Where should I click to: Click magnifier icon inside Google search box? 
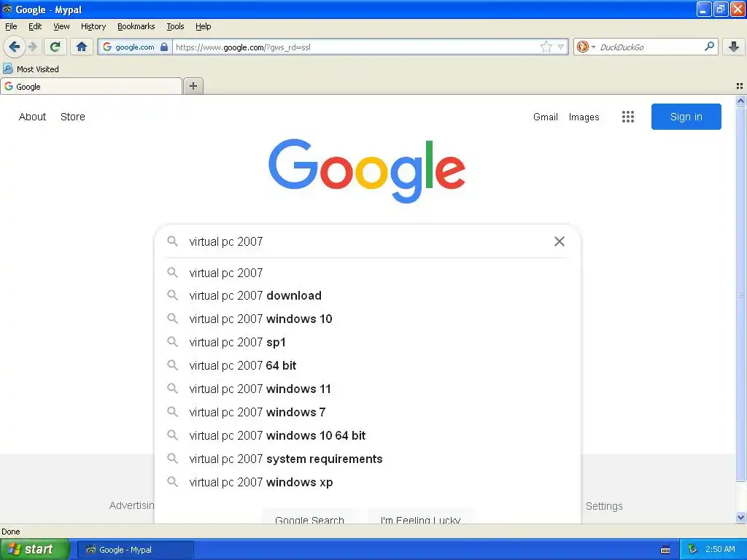pyautogui.click(x=172, y=241)
